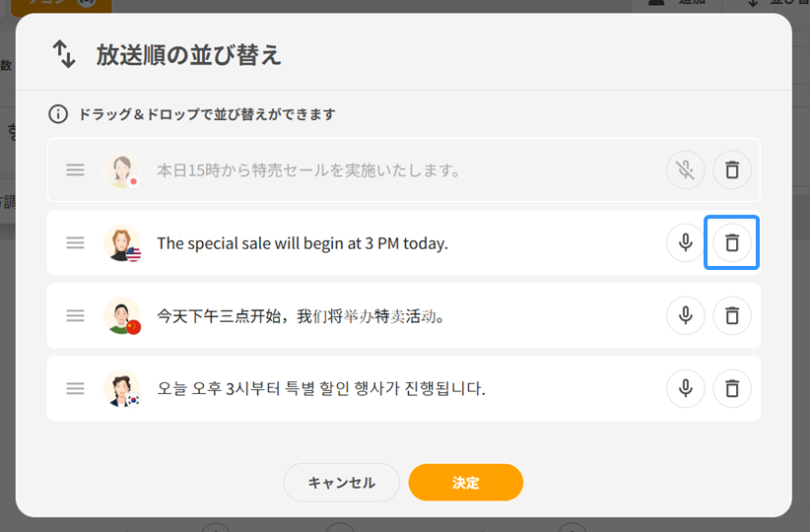Click the info icon beside drag-and-drop hint
This screenshot has width=810, height=532.
click(x=59, y=114)
